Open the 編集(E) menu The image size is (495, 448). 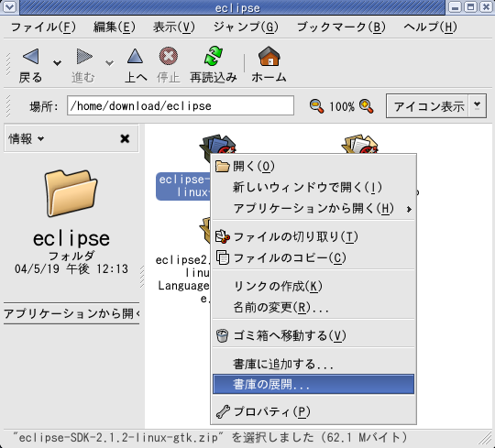pos(115,27)
